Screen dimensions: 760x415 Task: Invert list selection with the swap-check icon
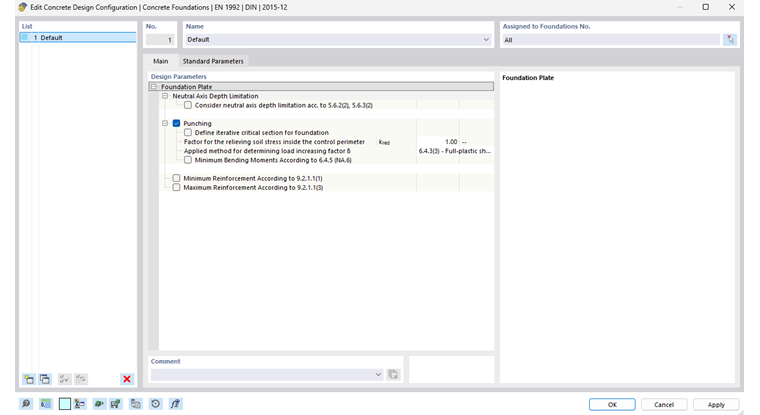(80, 379)
